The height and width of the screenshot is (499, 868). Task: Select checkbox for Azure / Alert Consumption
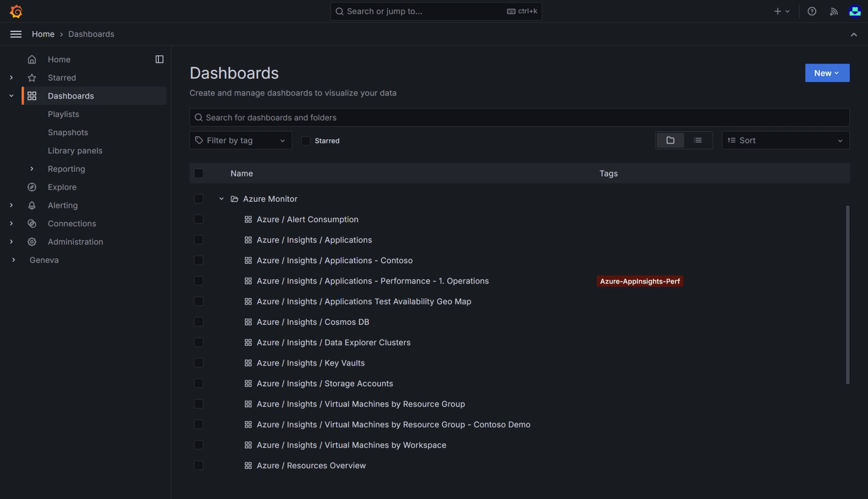[199, 220]
